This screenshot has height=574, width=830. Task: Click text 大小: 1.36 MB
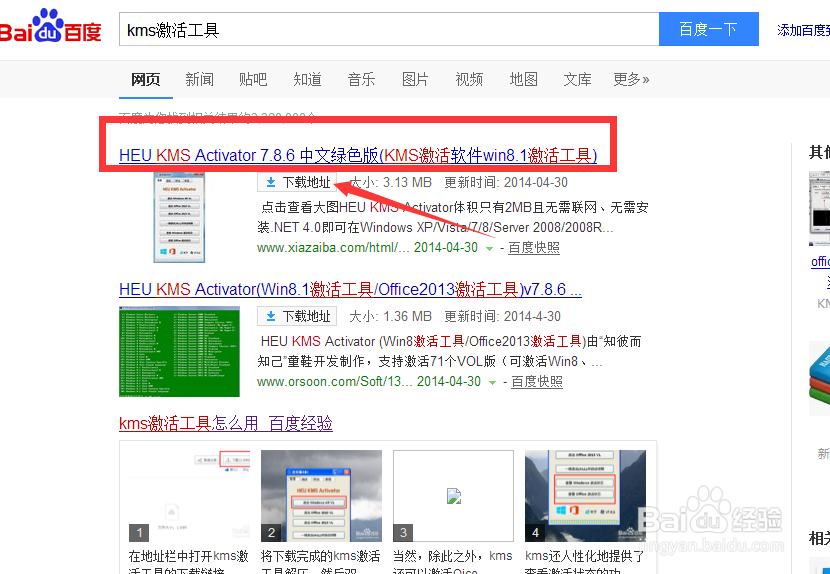pyautogui.click(x=391, y=316)
